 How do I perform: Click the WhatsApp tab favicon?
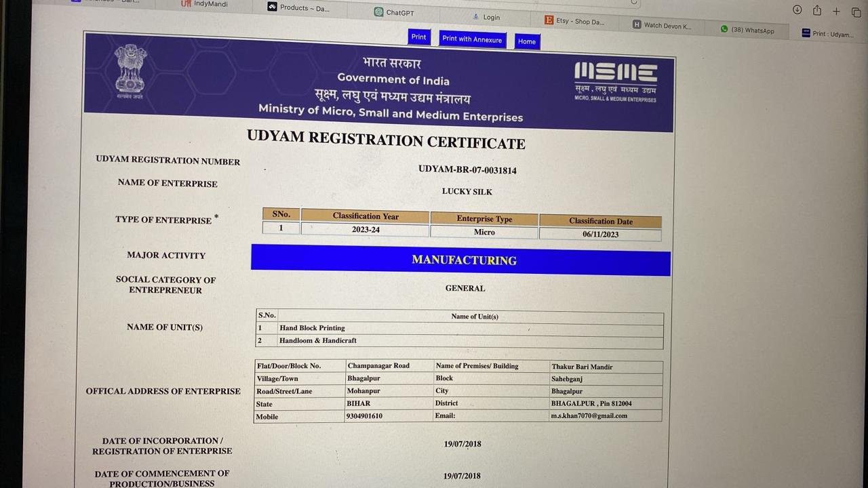point(724,29)
